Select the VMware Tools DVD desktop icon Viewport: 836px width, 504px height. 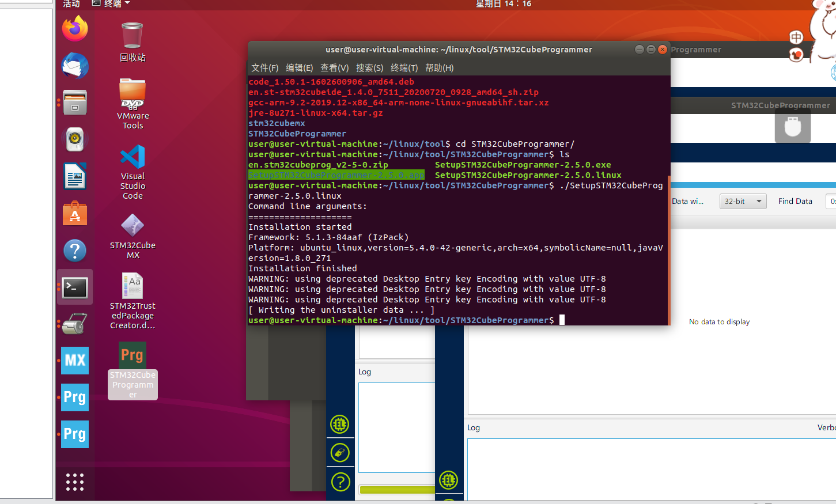(133, 104)
